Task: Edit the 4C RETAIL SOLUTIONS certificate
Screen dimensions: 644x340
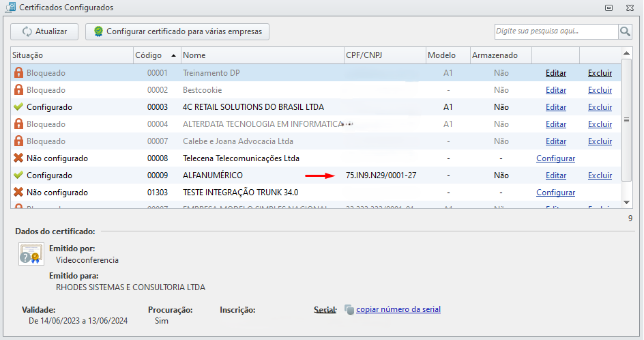Action: pyautogui.click(x=556, y=107)
